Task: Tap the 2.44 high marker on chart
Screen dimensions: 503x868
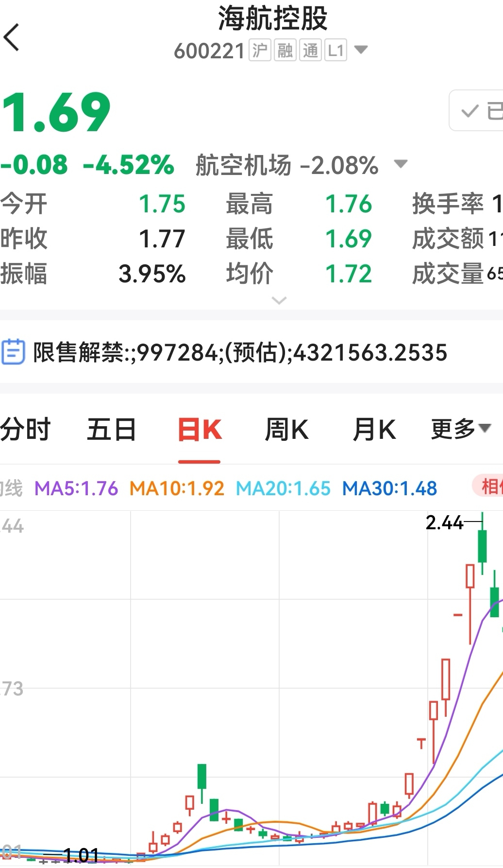Action: coord(444,522)
